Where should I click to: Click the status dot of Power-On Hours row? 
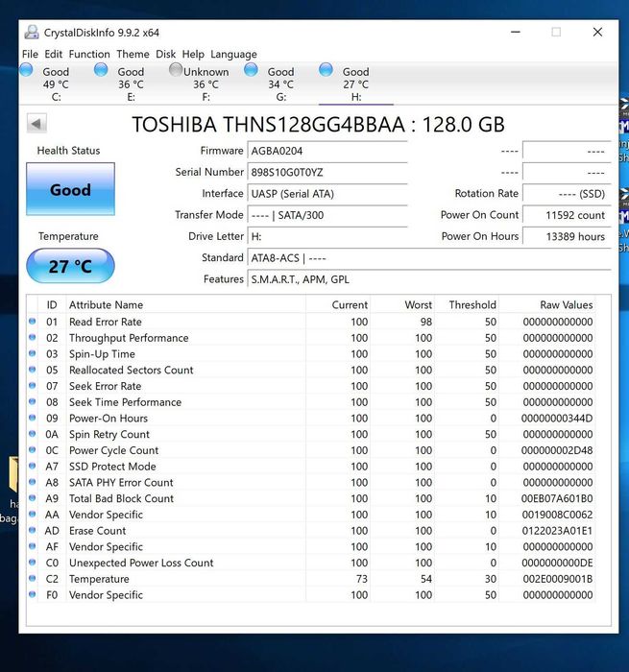pyautogui.click(x=32, y=418)
